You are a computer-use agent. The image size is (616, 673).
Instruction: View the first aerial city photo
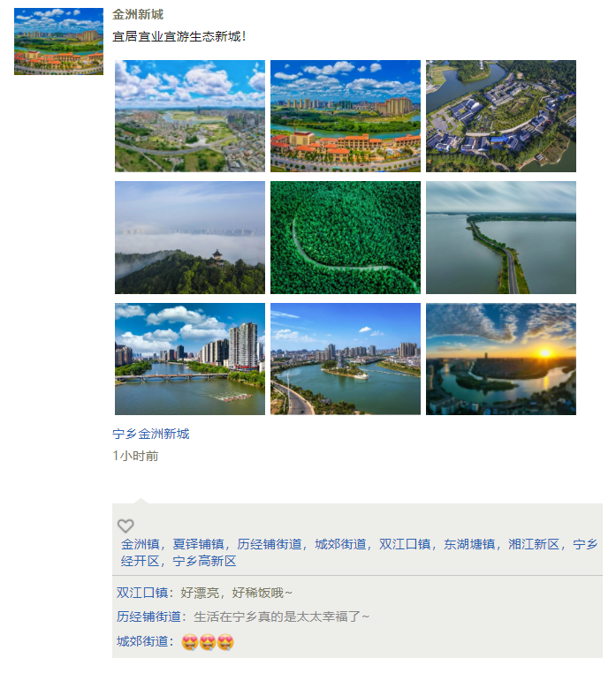(x=190, y=116)
